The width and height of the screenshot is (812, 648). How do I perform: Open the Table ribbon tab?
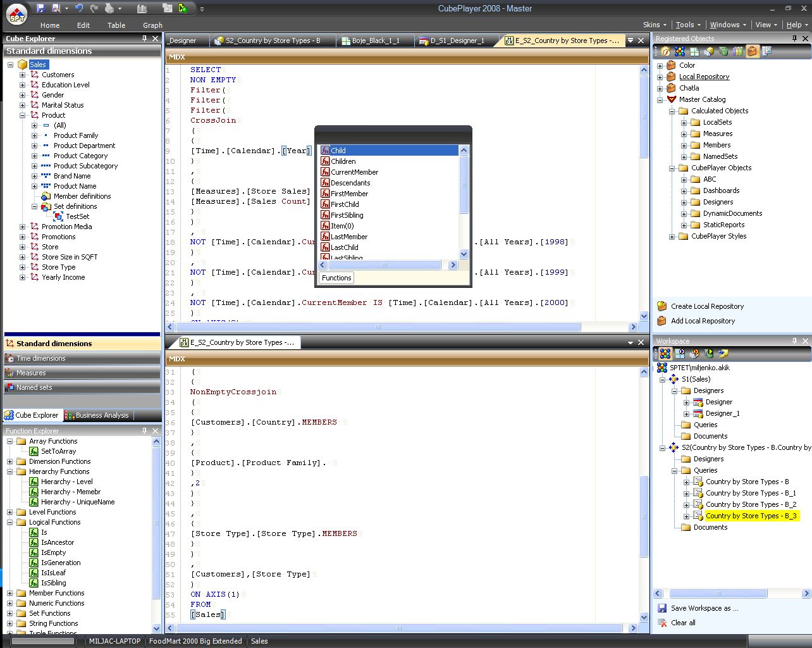pos(116,25)
